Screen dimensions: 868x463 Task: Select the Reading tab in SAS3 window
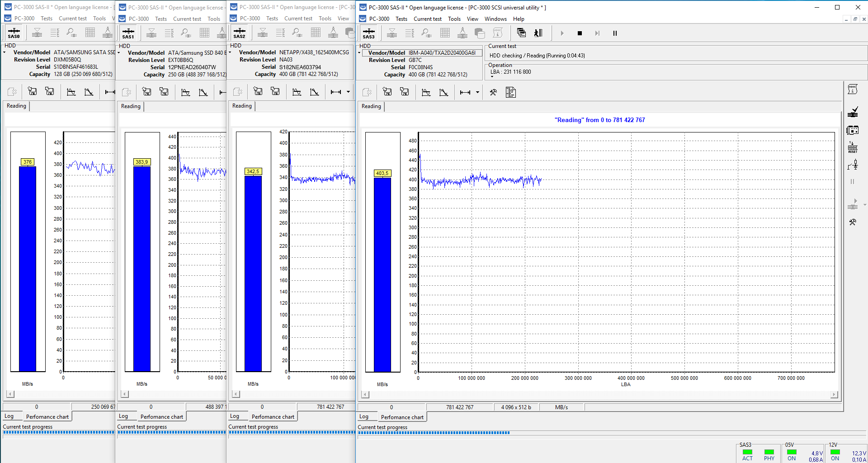coord(371,106)
